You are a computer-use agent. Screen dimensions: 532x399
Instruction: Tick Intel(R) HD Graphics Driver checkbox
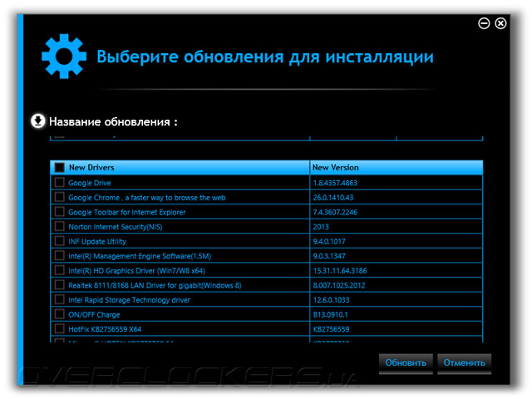59,270
